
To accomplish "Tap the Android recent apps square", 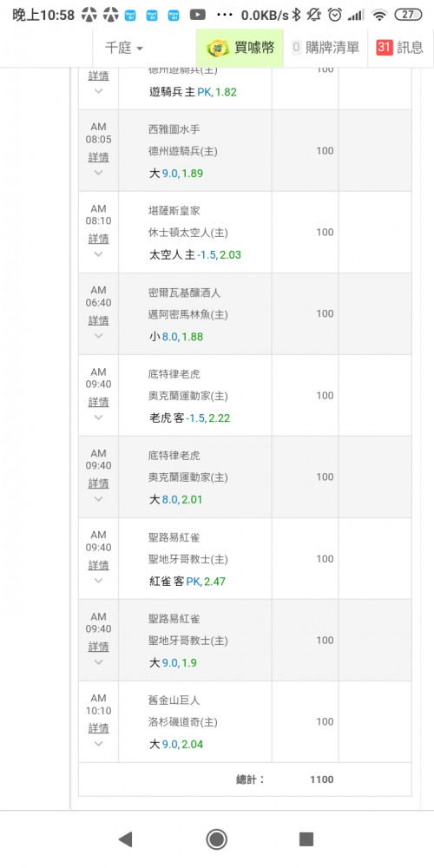I will [306, 839].
